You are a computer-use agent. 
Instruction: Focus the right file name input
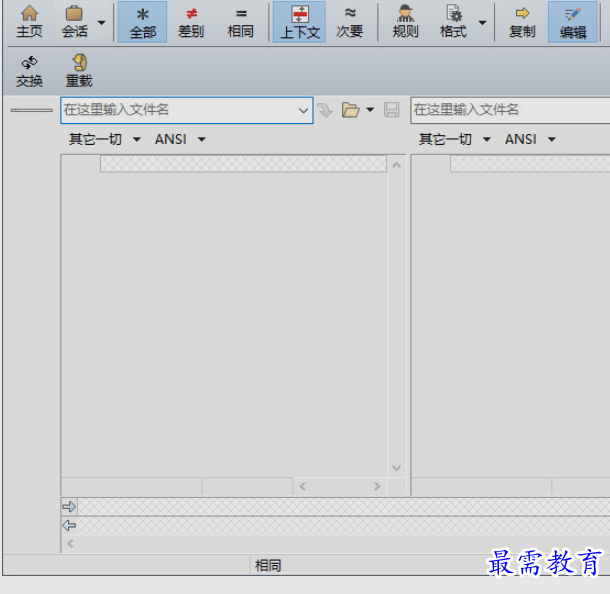(x=510, y=110)
